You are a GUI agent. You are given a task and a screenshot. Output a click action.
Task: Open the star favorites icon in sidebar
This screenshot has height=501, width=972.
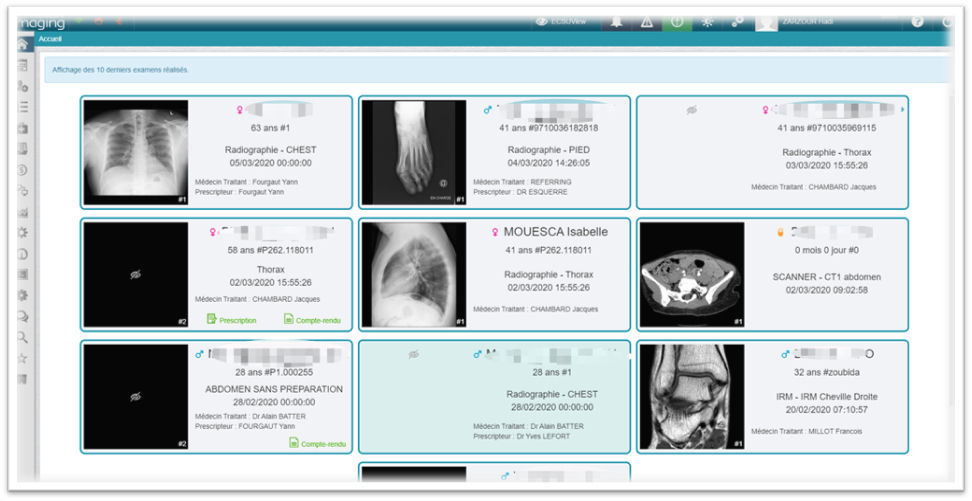tap(22, 358)
